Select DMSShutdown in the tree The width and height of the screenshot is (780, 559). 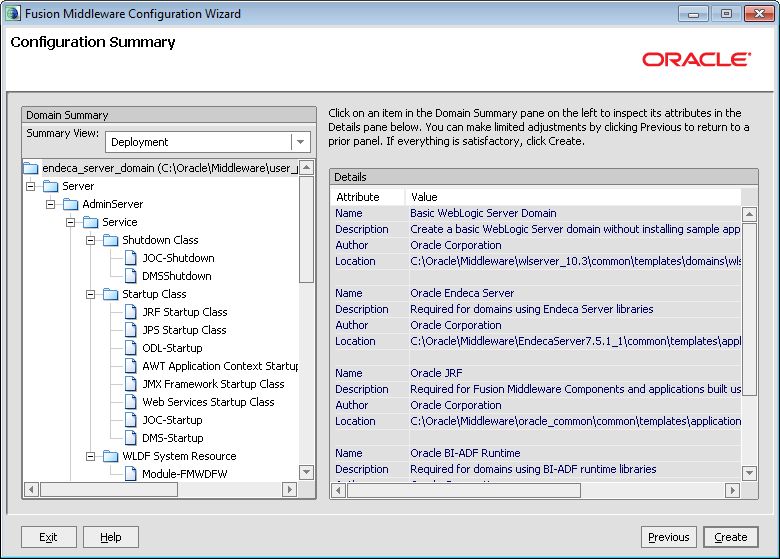[x=177, y=276]
